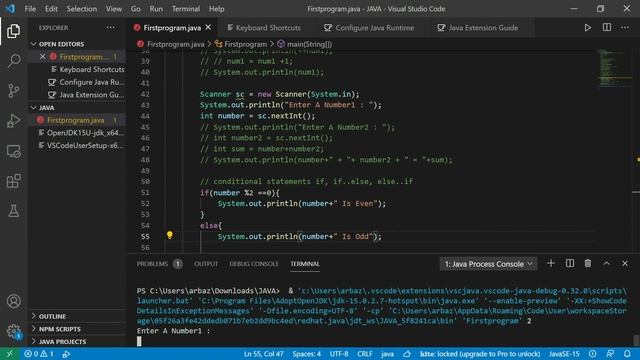This screenshot has height=360, width=640.
Task: Open the File menu
Action: pos(30,9)
